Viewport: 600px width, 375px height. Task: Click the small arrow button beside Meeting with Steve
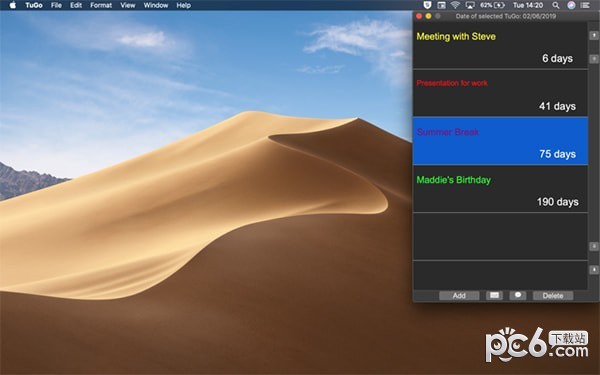click(593, 35)
